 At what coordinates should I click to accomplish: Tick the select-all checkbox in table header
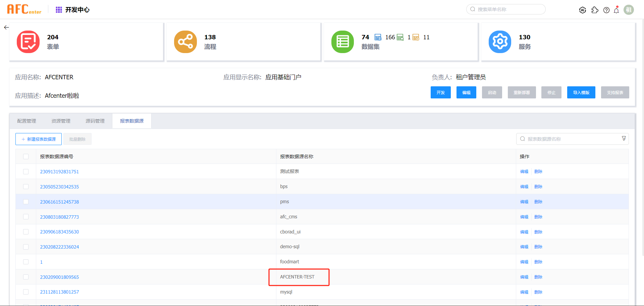[x=26, y=157]
